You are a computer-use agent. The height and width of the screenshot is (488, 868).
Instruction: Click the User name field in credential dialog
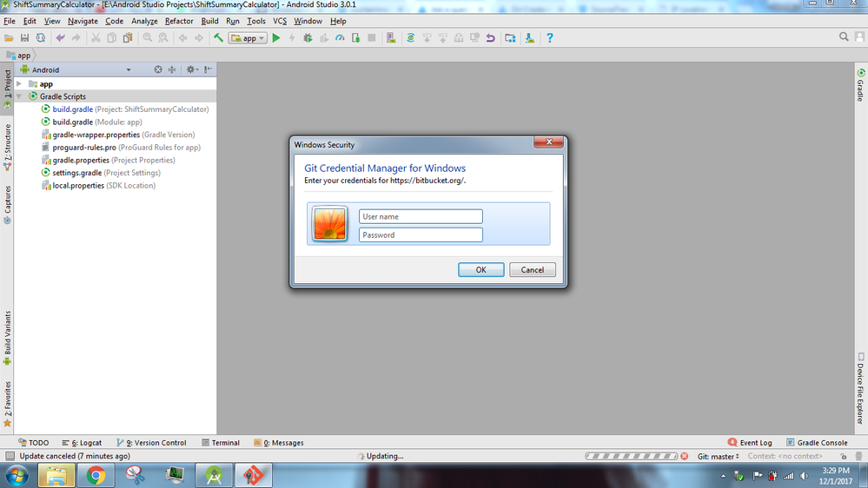(421, 216)
